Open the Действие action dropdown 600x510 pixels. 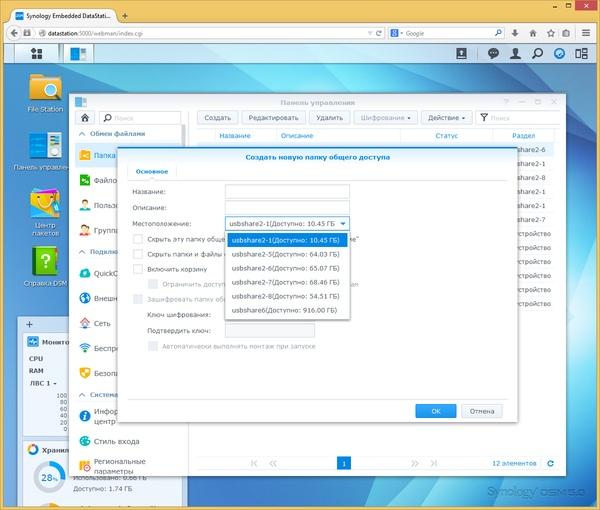click(x=446, y=118)
